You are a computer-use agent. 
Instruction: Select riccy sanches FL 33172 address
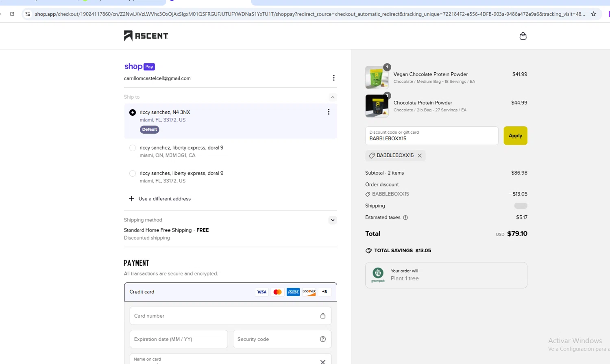(x=133, y=173)
